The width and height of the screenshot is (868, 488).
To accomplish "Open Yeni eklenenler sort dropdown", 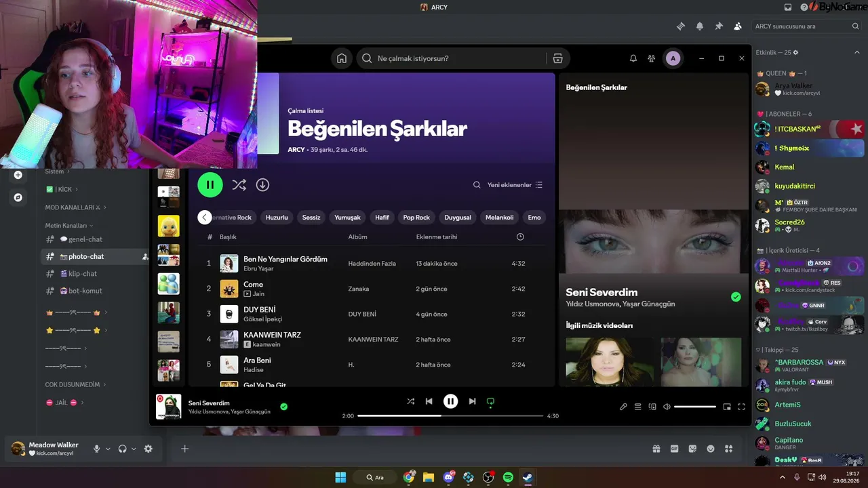I will point(515,185).
